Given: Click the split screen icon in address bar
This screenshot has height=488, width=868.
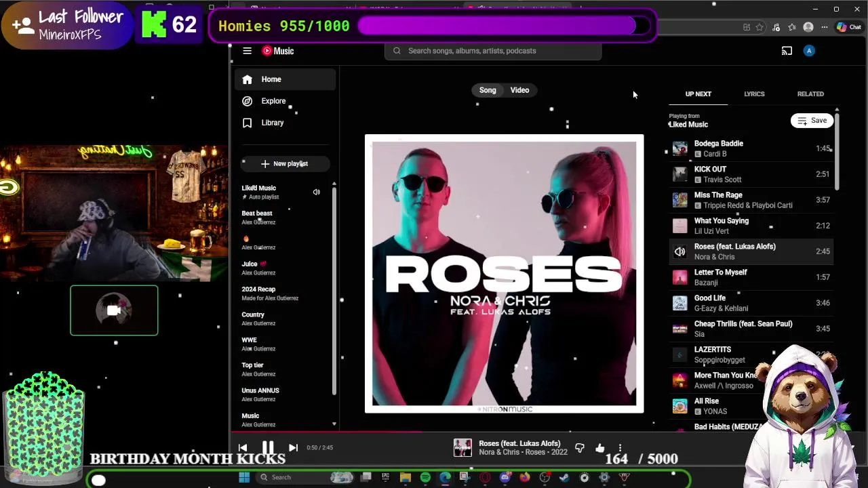Looking at the screenshot, I should (747, 27).
